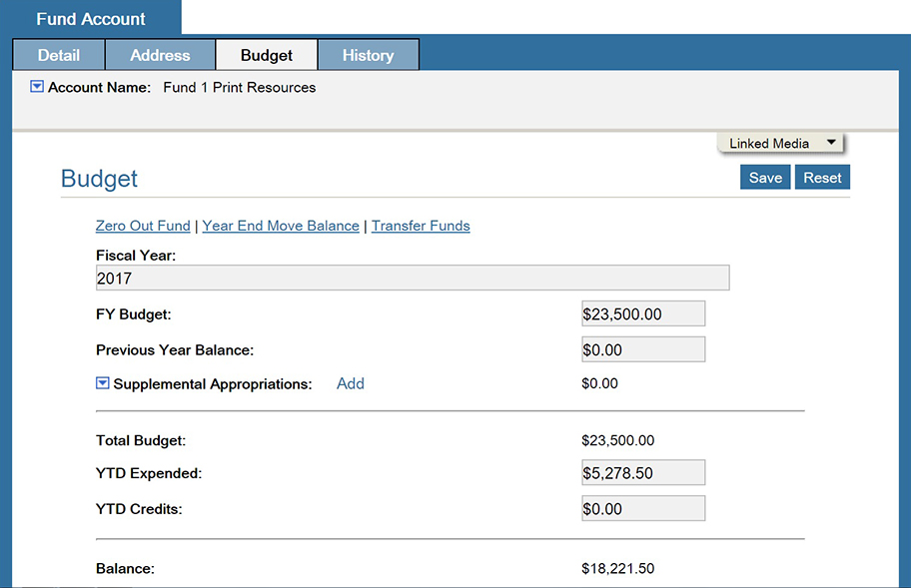Expand the Supplemental Appropriations arrow
911x588 pixels.
coord(102,383)
